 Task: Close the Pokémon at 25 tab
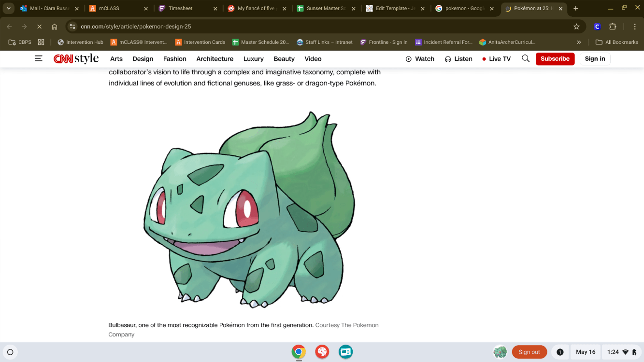560,9
